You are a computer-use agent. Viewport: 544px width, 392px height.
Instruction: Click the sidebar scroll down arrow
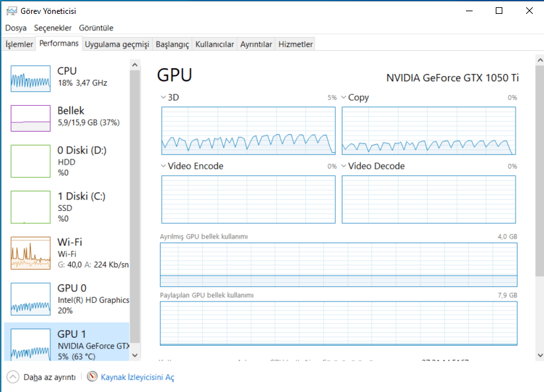135,356
